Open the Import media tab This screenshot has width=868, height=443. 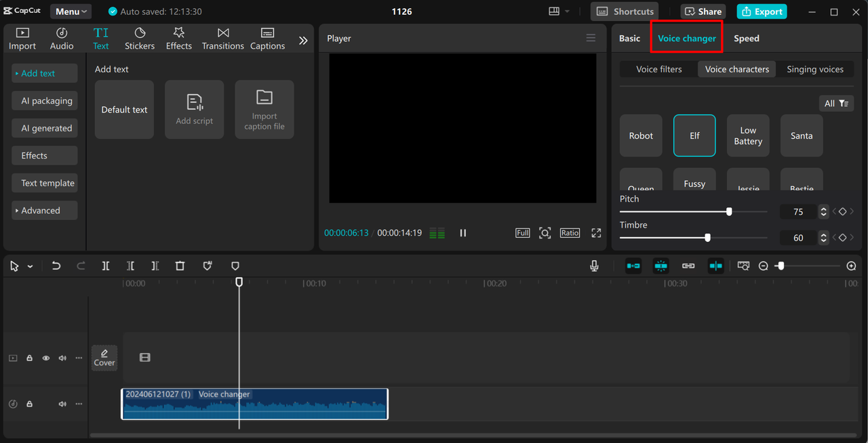pyautogui.click(x=22, y=39)
